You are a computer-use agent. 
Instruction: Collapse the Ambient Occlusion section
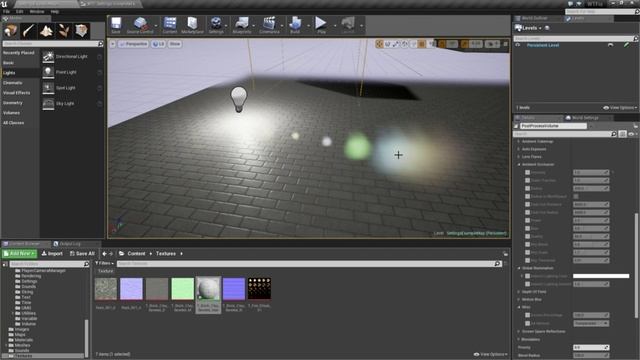[x=519, y=164]
